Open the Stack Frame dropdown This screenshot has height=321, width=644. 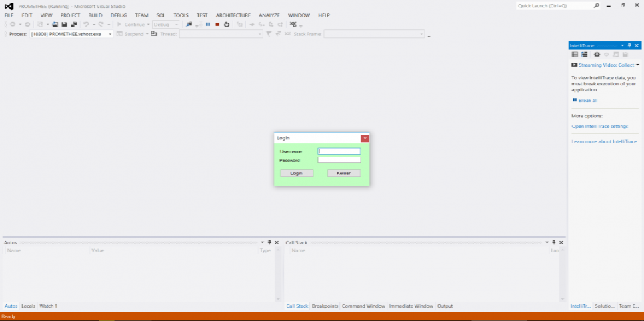click(x=374, y=34)
